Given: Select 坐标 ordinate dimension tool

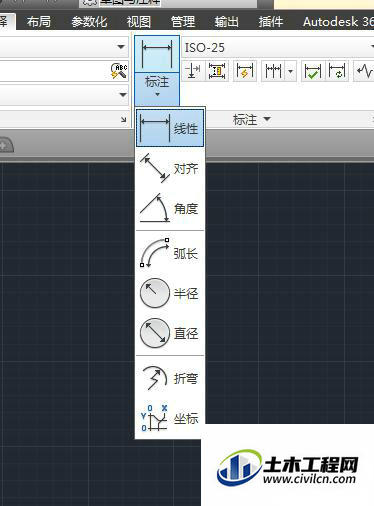Looking at the screenshot, I should point(170,418).
